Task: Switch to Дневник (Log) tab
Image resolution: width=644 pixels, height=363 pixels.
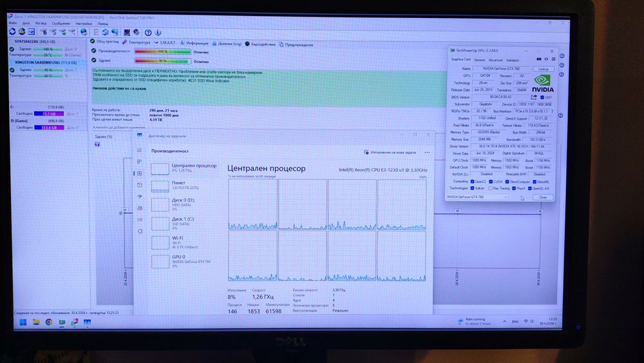Action: pos(227,44)
